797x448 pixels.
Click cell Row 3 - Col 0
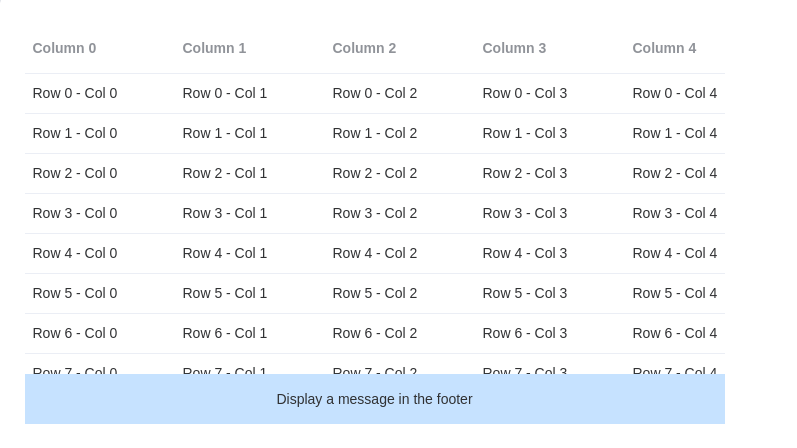[x=75, y=213]
